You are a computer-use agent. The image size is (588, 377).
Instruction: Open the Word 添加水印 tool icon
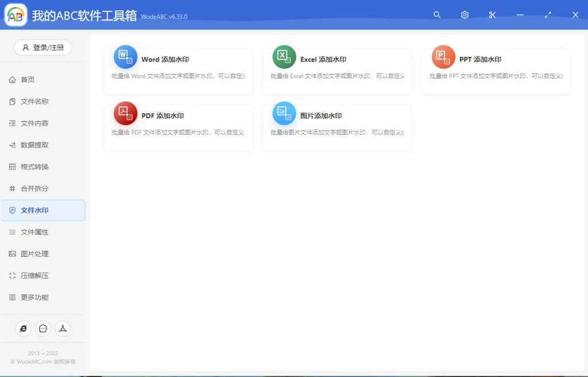(x=125, y=58)
